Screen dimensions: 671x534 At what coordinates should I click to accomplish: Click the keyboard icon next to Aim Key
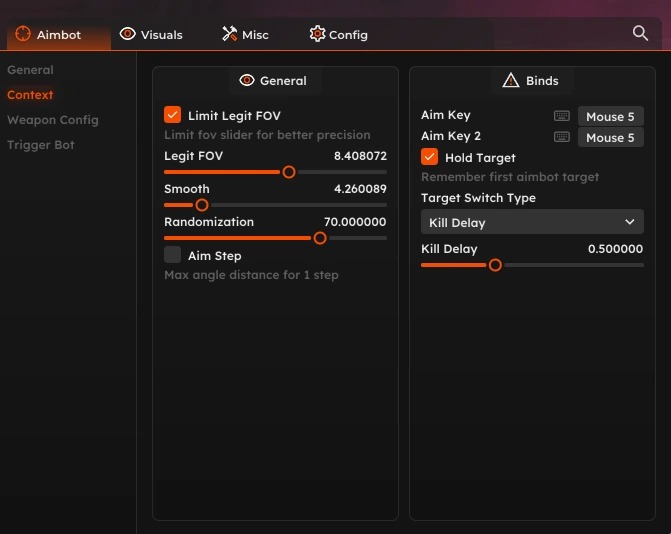click(x=562, y=116)
